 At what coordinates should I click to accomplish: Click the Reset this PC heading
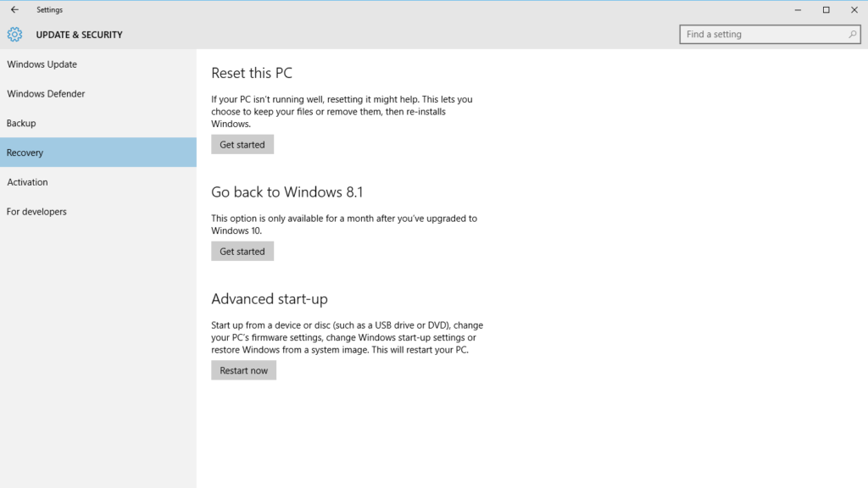pos(251,73)
